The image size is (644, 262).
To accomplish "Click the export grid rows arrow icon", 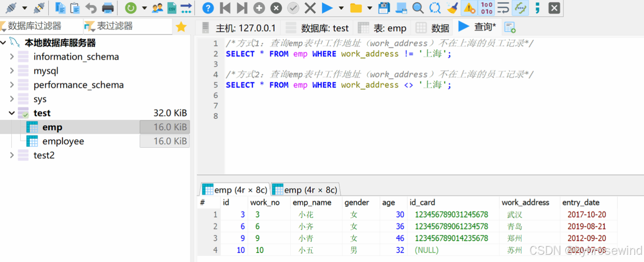I will coord(186,8).
